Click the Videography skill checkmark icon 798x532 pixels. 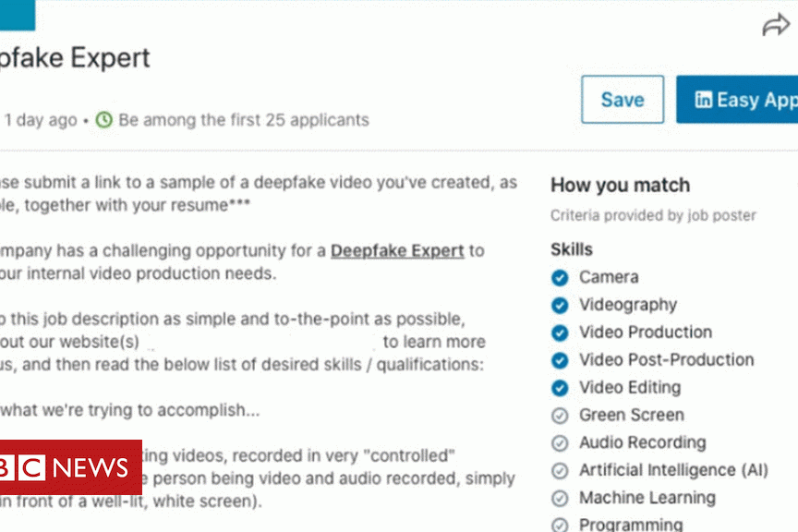[559, 305]
